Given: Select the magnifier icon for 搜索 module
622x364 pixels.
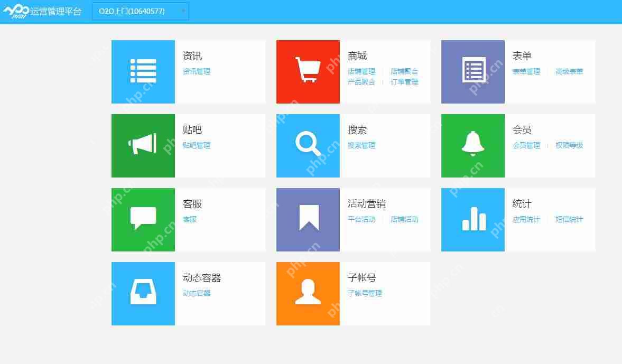Looking at the screenshot, I should pyautogui.click(x=308, y=145).
